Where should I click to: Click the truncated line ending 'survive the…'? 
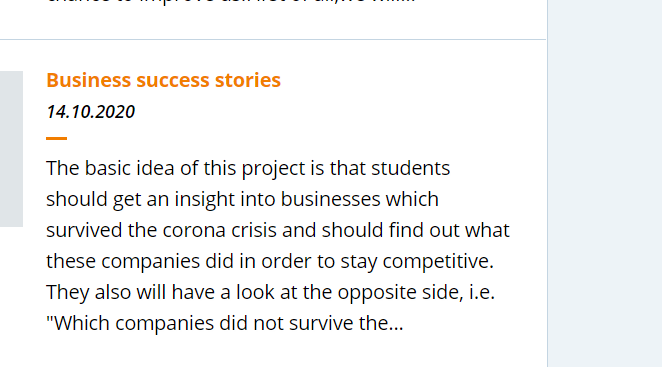coord(225,323)
